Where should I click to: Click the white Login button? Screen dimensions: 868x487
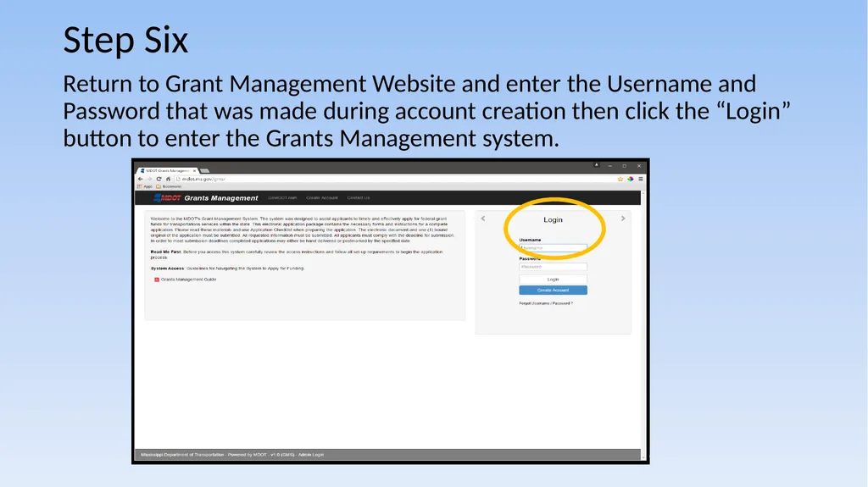553,279
